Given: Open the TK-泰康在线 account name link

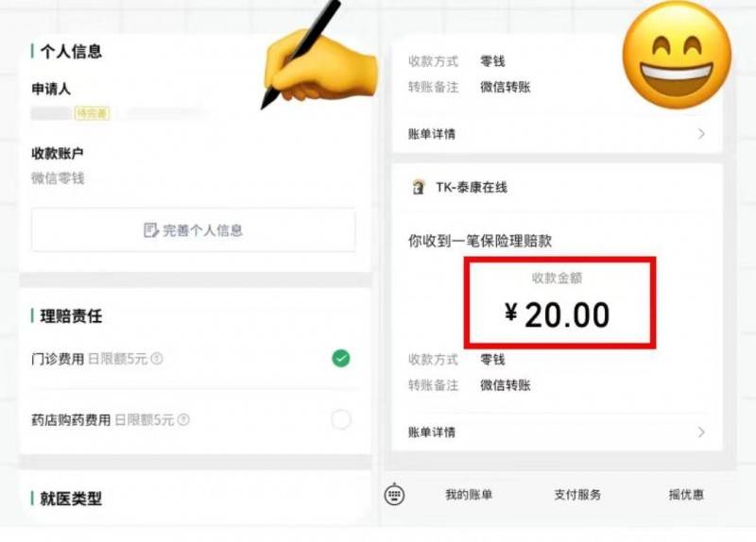Looking at the screenshot, I should (x=472, y=187).
